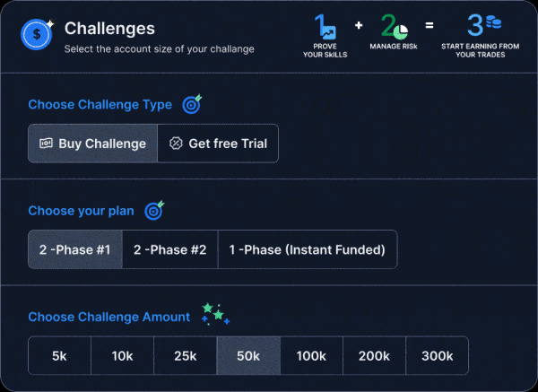Select the 10k challenge amount

[x=122, y=355]
